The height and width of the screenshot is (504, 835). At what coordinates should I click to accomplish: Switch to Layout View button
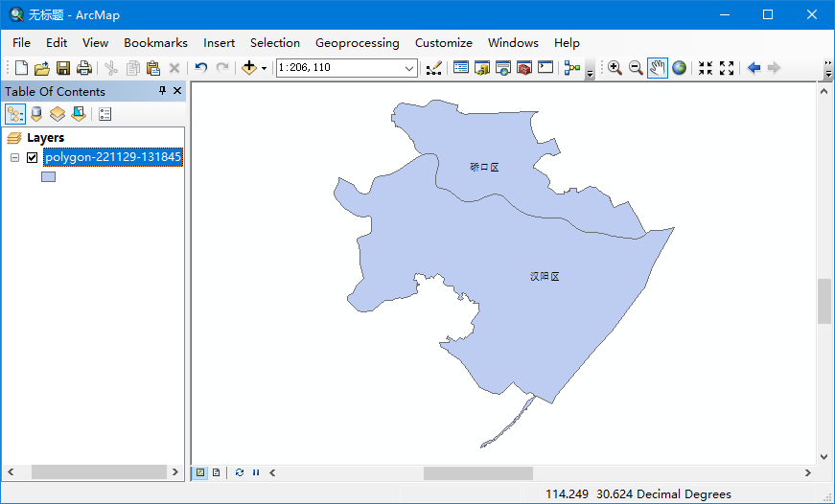(x=217, y=472)
